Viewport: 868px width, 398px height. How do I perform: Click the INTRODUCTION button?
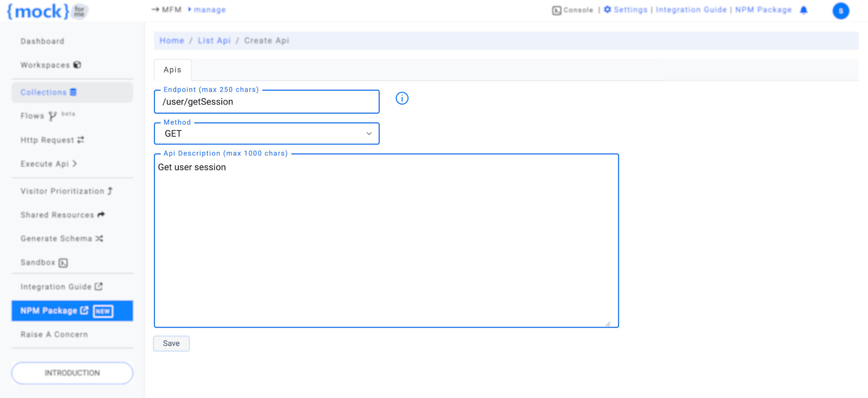(x=72, y=373)
